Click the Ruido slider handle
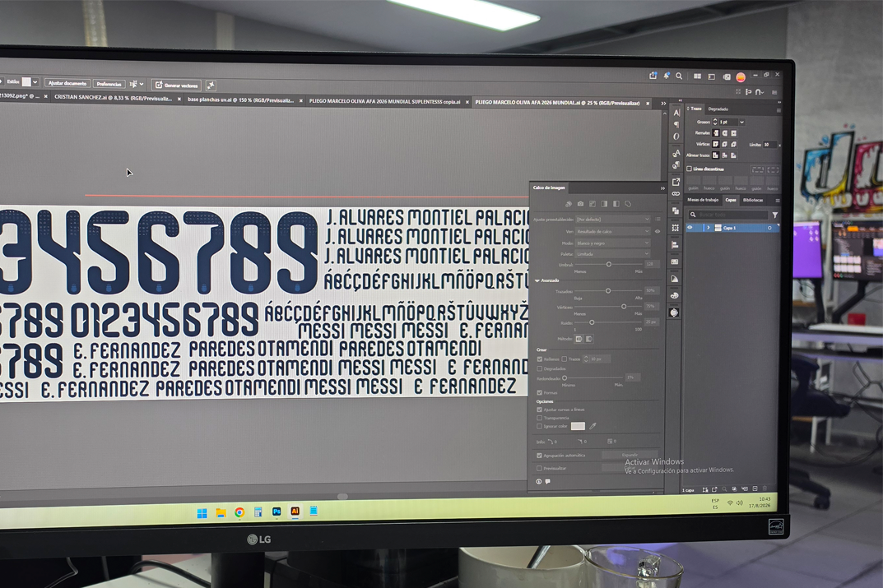Viewport: 883px width, 588px height. click(x=592, y=322)
